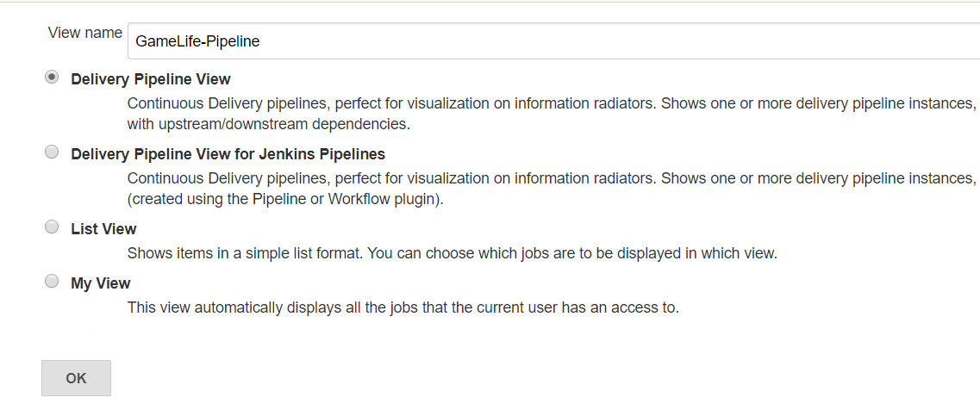Choose the Delivery Pipeline View for Jenkins Pipelines radio
Screen dimensions: 980x410
[x=53, y=152]
